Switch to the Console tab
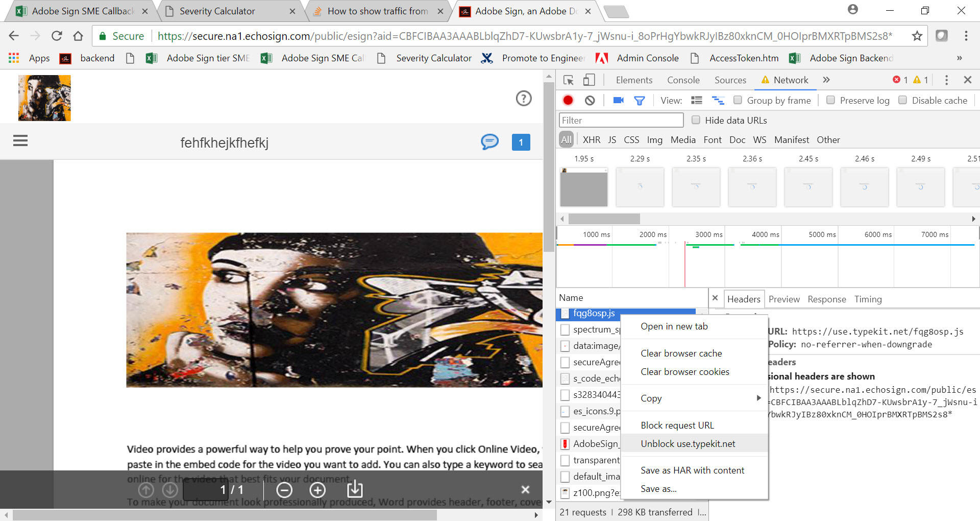This screenshot has width=980, height=521. [x=683, y=80]
